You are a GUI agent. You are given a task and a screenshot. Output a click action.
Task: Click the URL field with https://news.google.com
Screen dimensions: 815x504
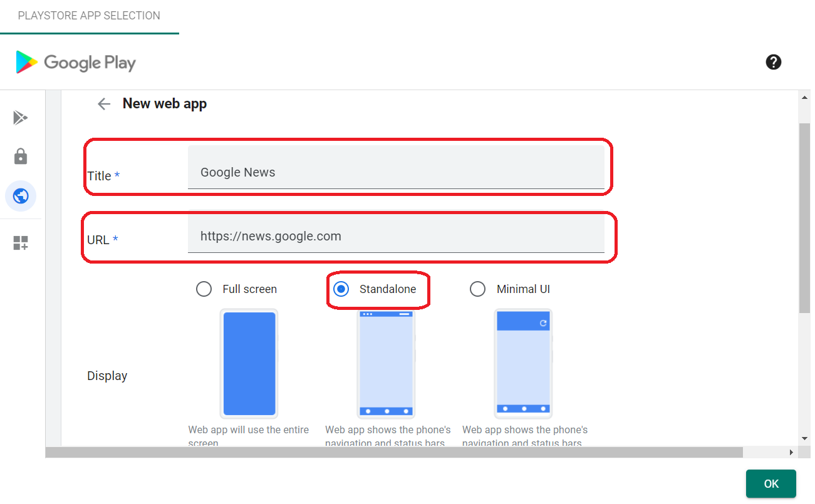[396, 232]
